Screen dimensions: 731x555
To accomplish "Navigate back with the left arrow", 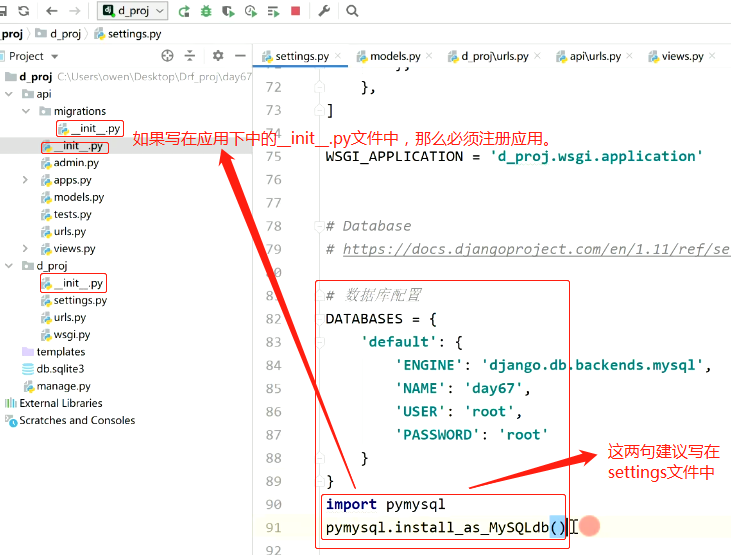I will 52,11.
